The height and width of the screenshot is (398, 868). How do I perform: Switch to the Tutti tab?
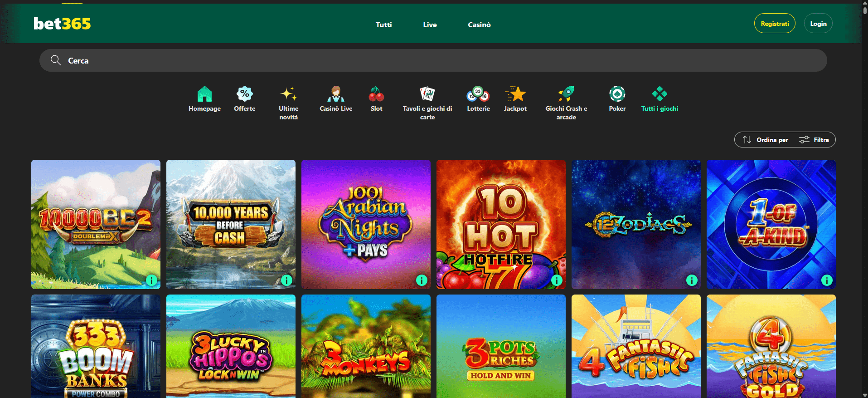(x=383, y=25)
